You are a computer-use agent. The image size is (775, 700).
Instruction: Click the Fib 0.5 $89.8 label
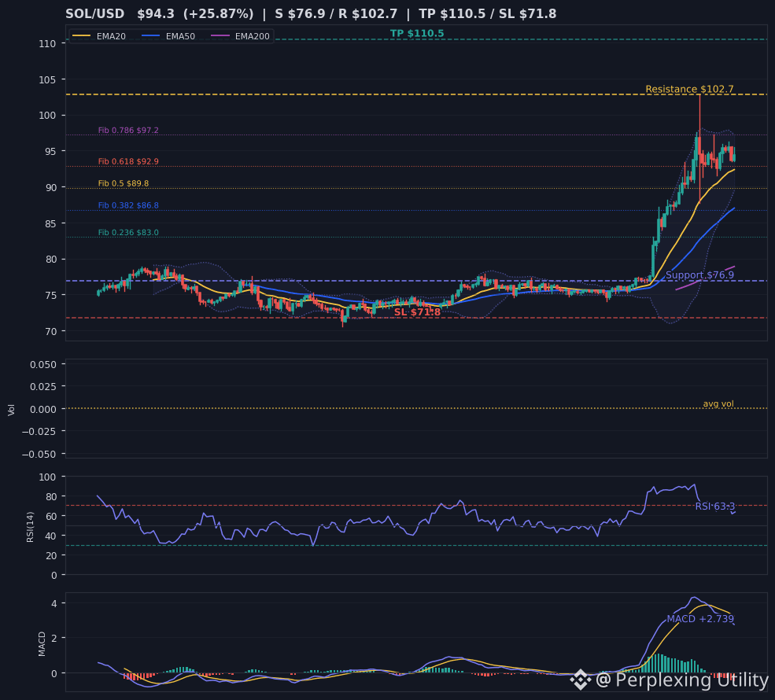(124, 183)
